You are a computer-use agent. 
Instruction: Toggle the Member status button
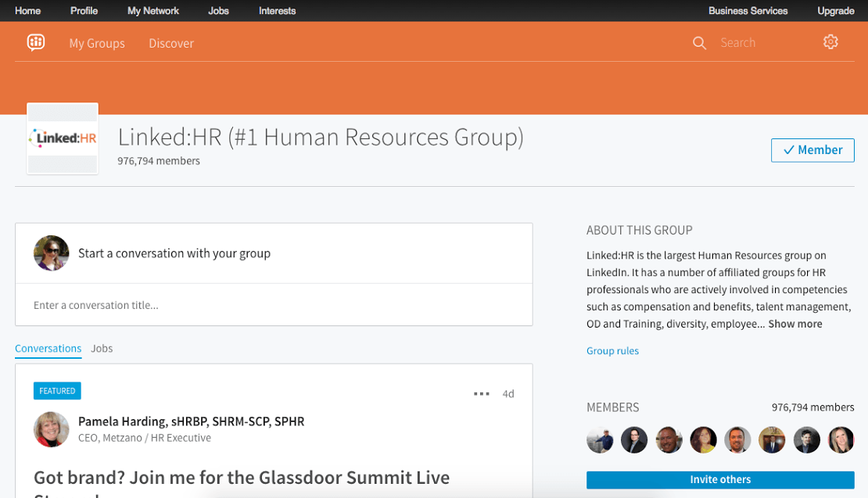(812, 150)
